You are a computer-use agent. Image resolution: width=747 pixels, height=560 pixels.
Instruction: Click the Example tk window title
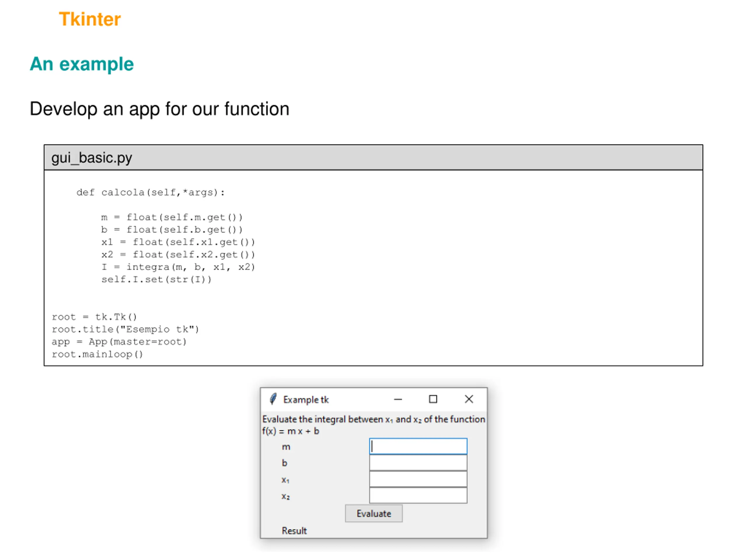306,400
